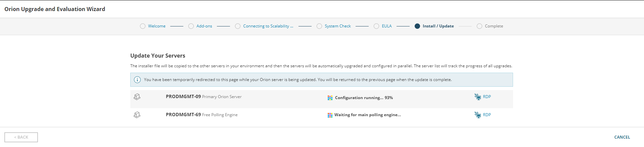
Task: Cancel the upgrade wizard
Action: click(x=622, y=137)
